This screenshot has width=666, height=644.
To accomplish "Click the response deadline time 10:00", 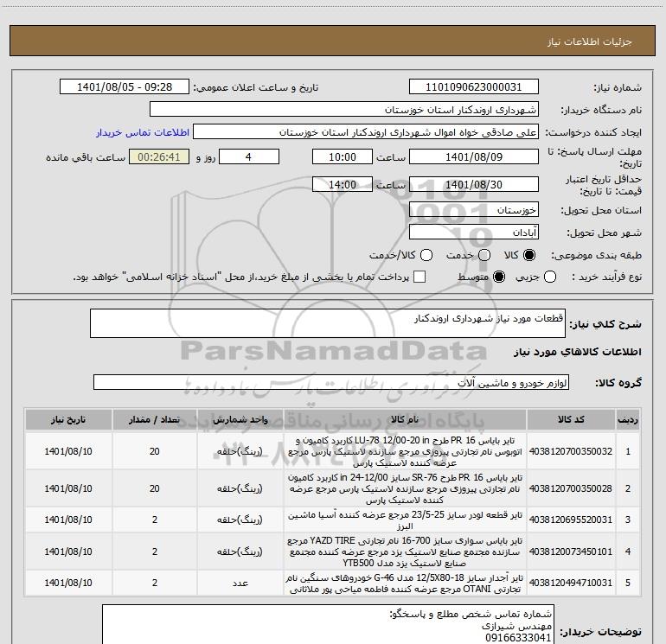I will click(x=343, y=157).
